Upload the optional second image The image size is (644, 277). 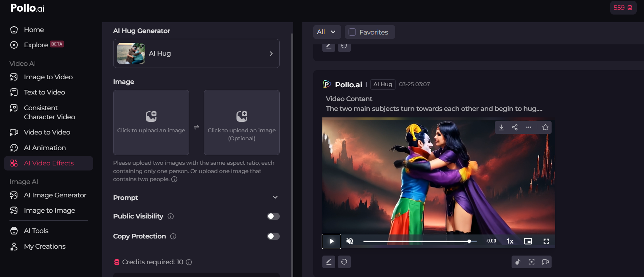[242, 123]
